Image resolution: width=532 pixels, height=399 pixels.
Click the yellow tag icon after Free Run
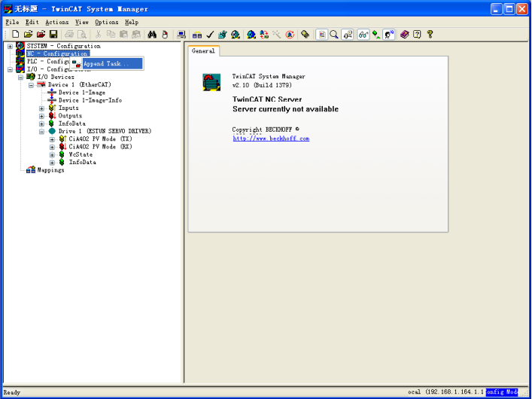(305, 35)
